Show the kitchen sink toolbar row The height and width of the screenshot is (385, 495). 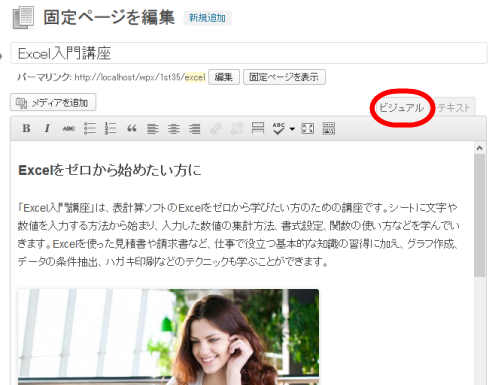(x=329, y=128)
